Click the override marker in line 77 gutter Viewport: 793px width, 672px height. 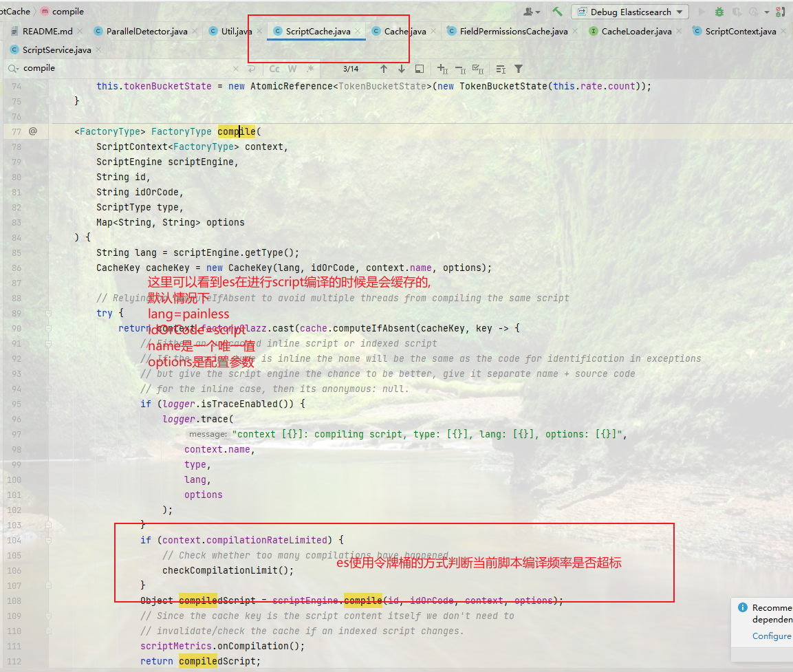coord(33,131)
